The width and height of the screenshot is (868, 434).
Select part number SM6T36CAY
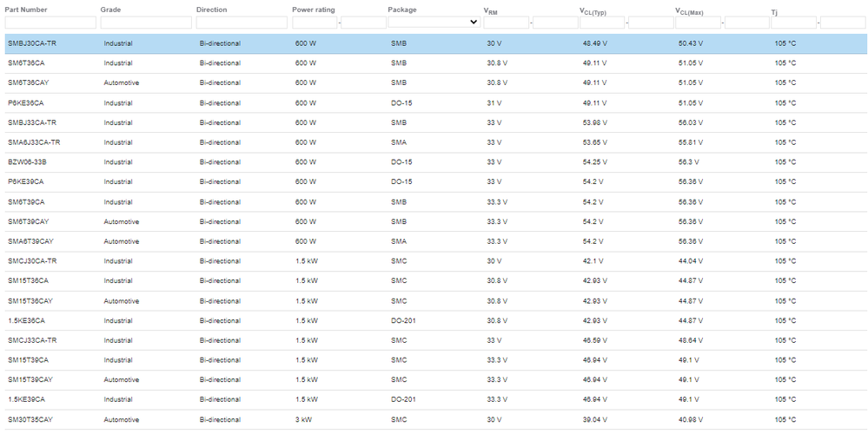click(29, 83)
